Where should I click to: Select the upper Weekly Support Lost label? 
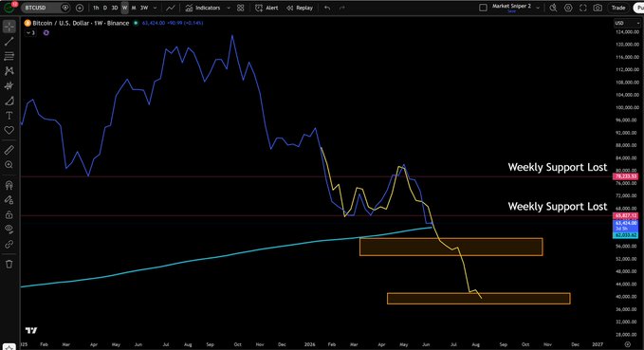point(558,167)
